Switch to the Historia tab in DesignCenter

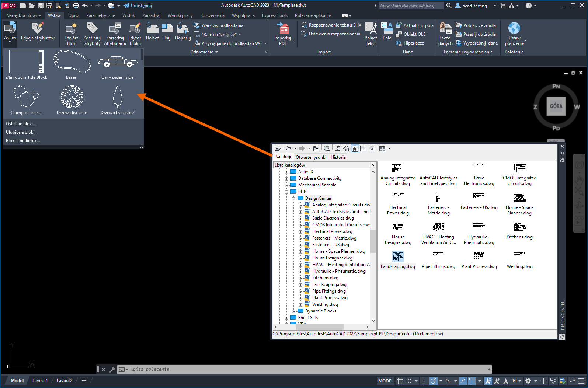338,157
